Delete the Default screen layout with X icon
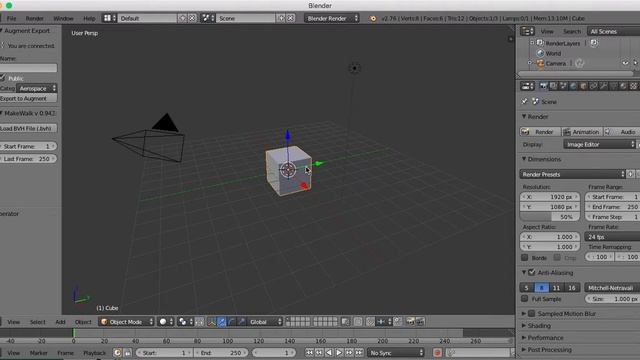The image size is (640, 360). [x=192, y=18]
